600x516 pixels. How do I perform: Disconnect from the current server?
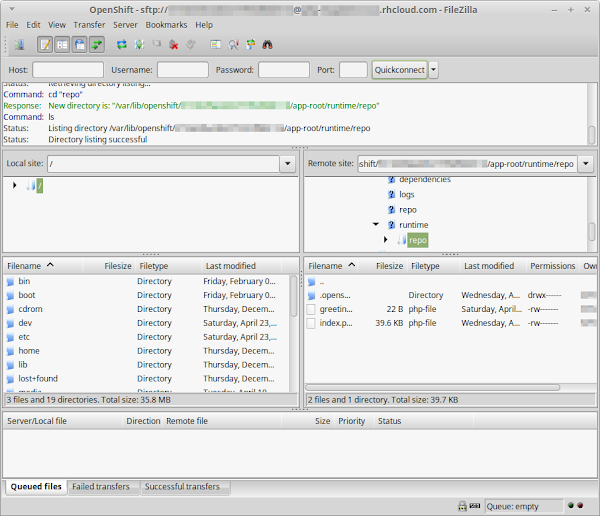pos(174,45)
